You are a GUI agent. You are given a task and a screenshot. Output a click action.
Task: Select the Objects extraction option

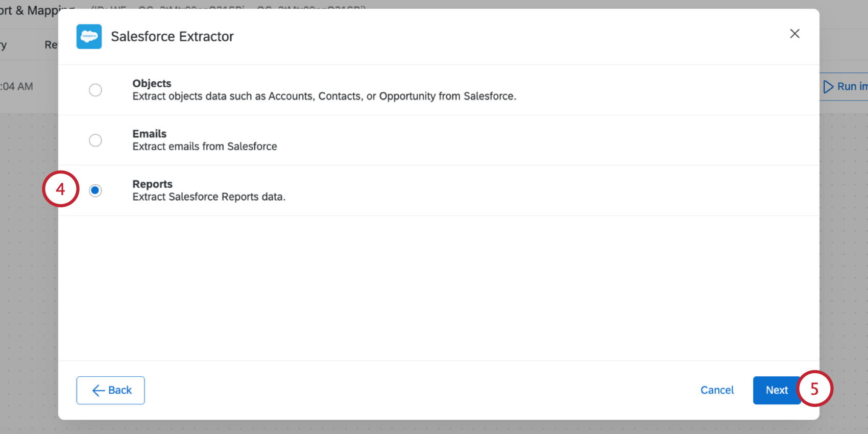coord(95,90)
